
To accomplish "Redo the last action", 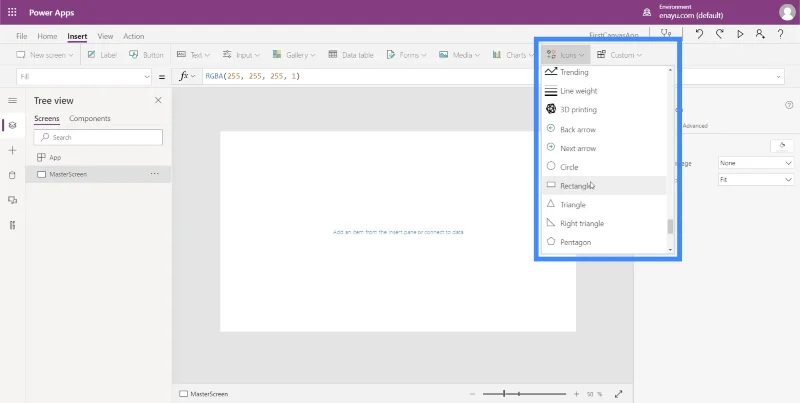I will [x=719, y=34].
